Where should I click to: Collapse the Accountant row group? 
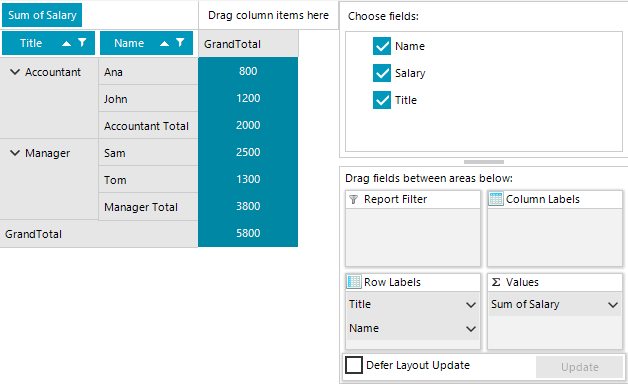coord(15,72)
